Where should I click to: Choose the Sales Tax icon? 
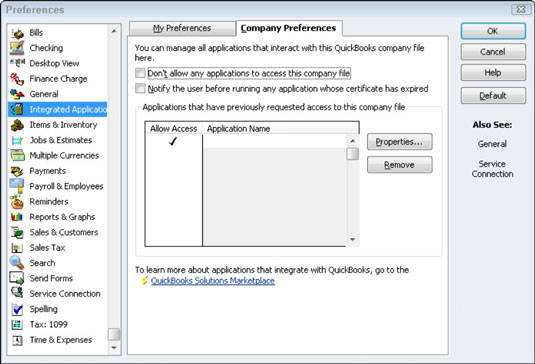[x=17, y=248]
